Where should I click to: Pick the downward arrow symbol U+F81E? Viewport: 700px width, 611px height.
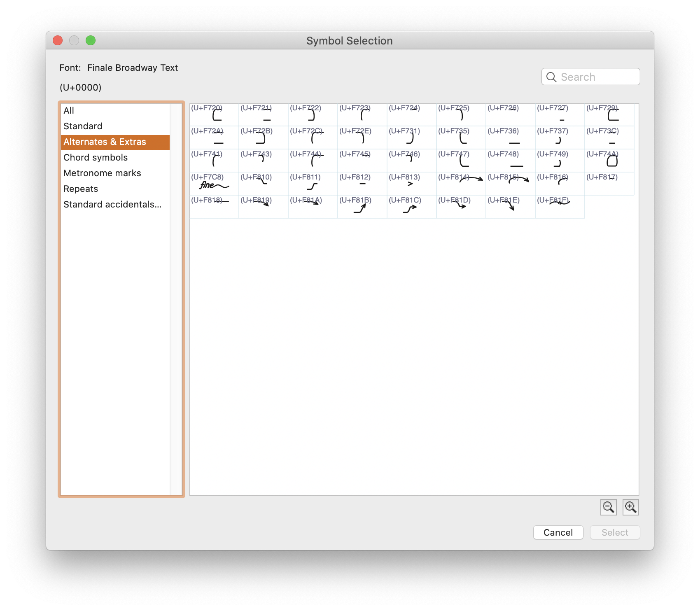(510, 207)
